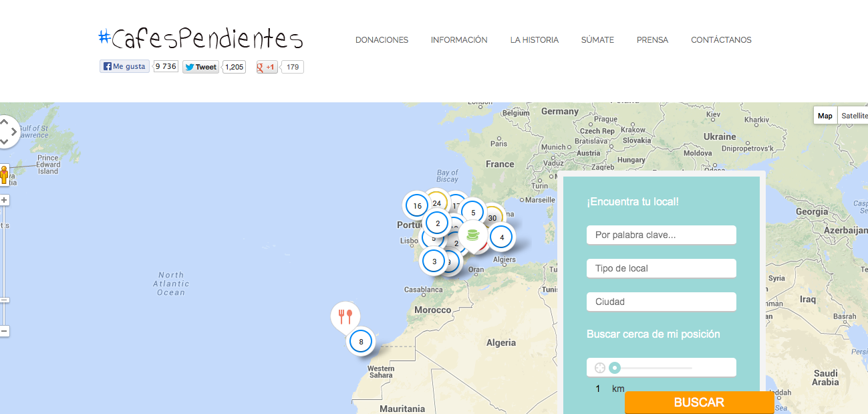Go to La Historia page
Image resolution: width=868 pixels, height=414 pixels.
(534, 40)
